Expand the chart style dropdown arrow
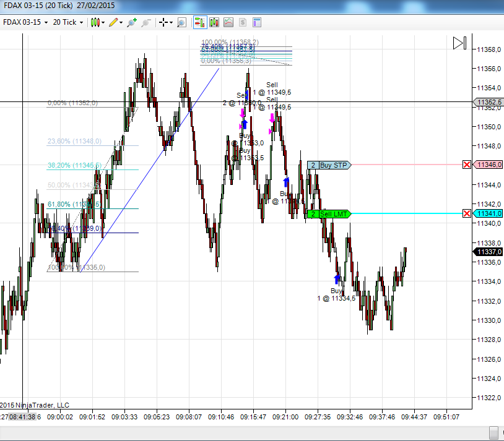Image resolution: width=504 pixels, height=441 pixels. tap(103, 22)
